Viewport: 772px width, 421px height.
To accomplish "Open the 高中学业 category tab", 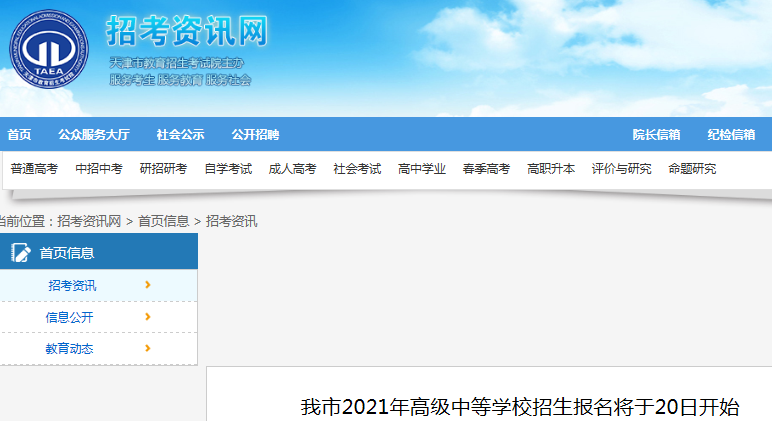I will (422, 169).
